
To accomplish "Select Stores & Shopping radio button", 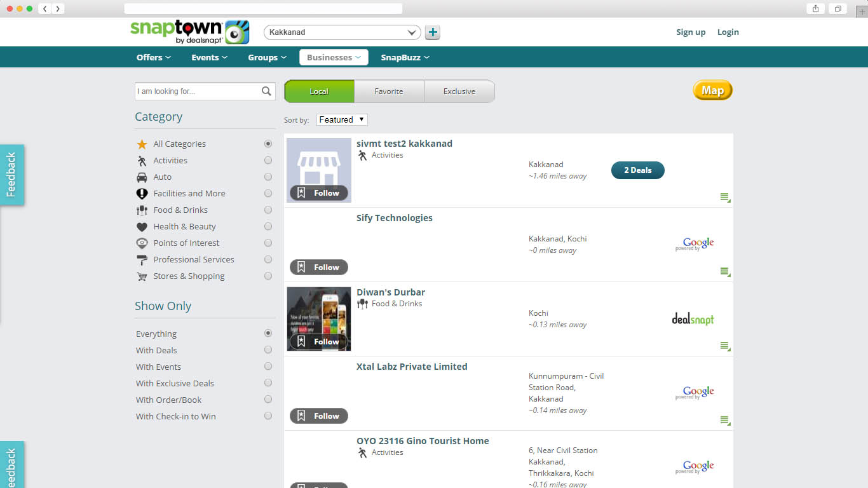I will click(268, 276).
